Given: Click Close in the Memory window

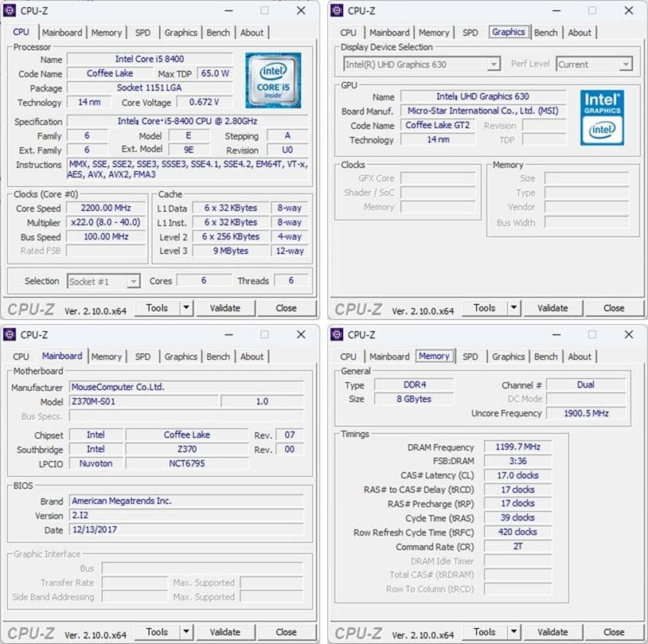Looking at the screenshot, I should [x=614, y=631].
